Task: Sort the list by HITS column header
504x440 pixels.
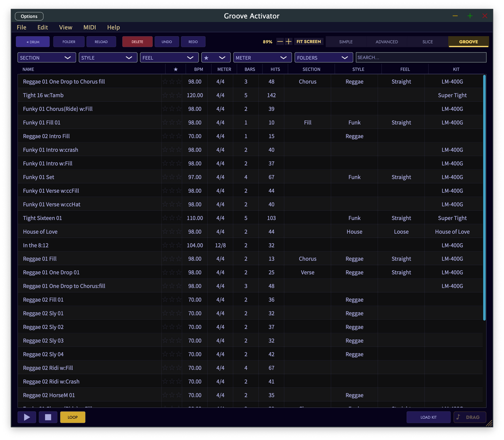Action: pyautogui.click(x=276, y=69)
